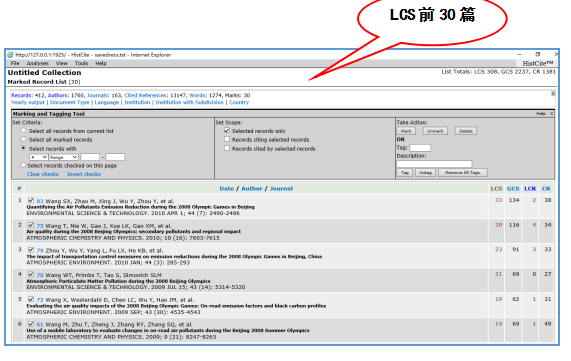This screenshot has height=361, width=571.
Task: Open LCR value 4 for record 75
Action: click(x=534, y=225)
